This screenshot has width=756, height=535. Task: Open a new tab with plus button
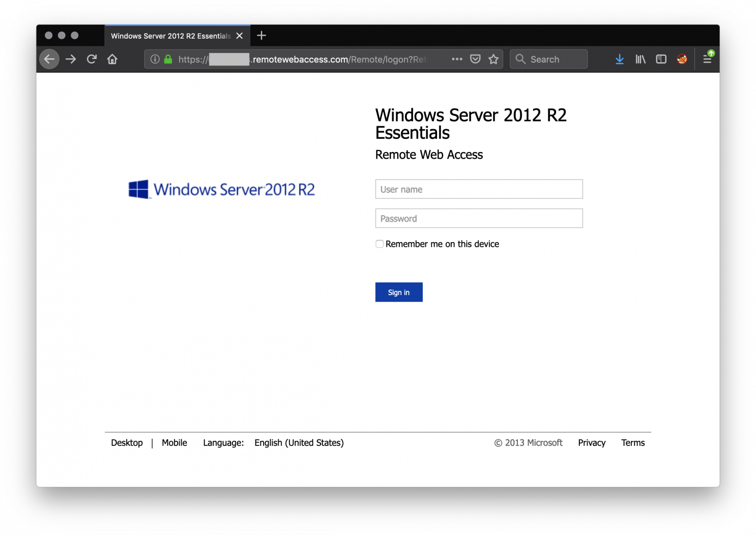tap(261, 35)
